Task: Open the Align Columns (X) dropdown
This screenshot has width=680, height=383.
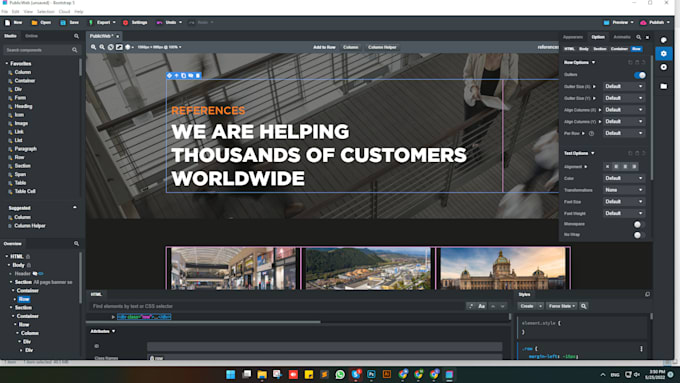Action: (x=624, y=110)
